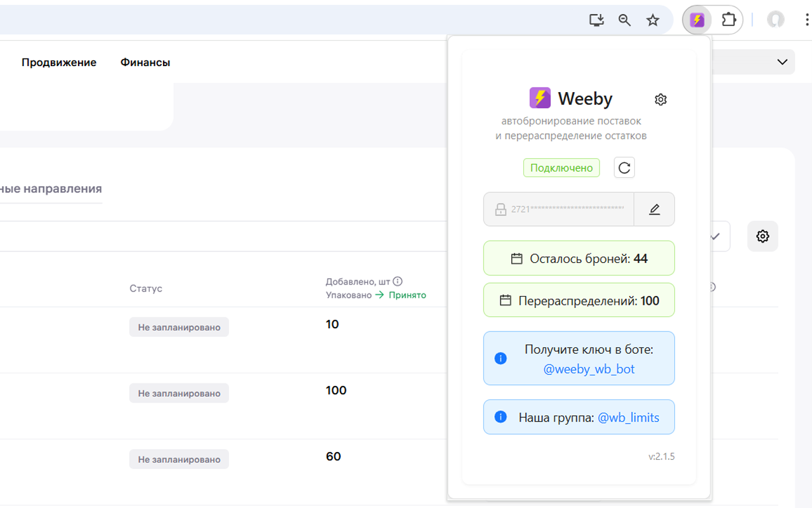
Task: Click the Перераспределений: 100 panel
Action: click(579, 300)
